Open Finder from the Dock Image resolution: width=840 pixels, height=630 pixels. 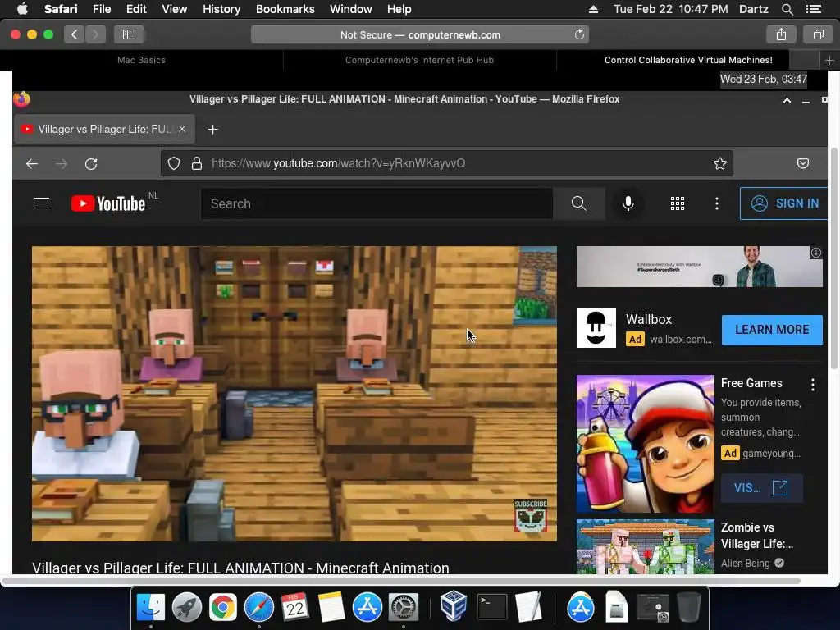point(151,608)
